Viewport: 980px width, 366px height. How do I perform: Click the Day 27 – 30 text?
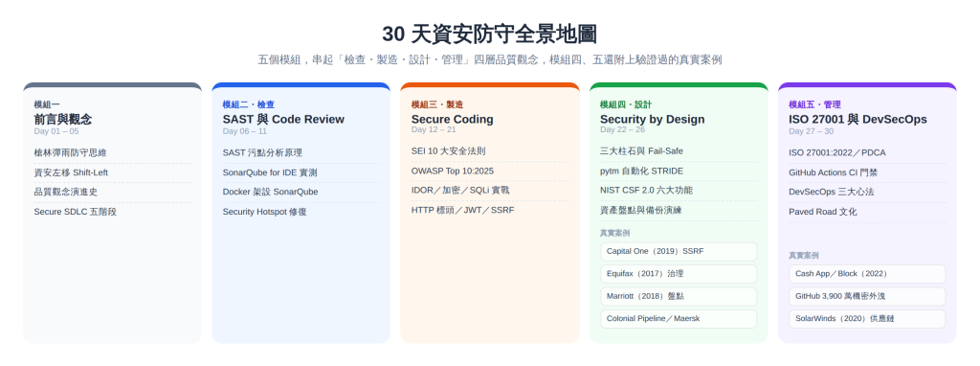tap(811, 131)
